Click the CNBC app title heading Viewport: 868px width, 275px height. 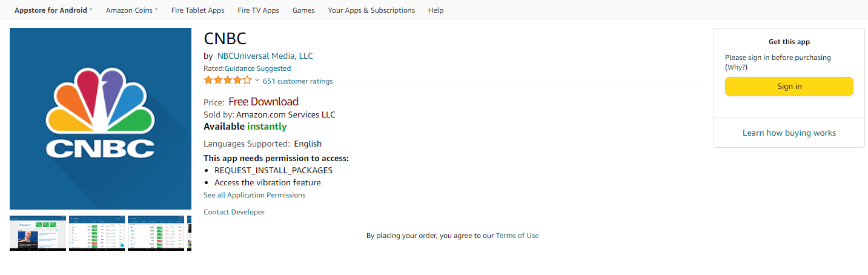coord(225,39)
